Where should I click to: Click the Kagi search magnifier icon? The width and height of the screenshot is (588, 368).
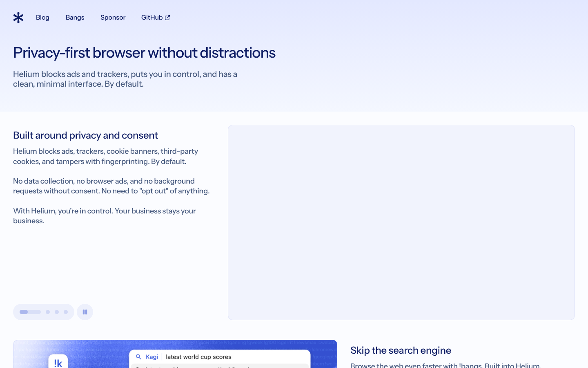coord(138,357)
